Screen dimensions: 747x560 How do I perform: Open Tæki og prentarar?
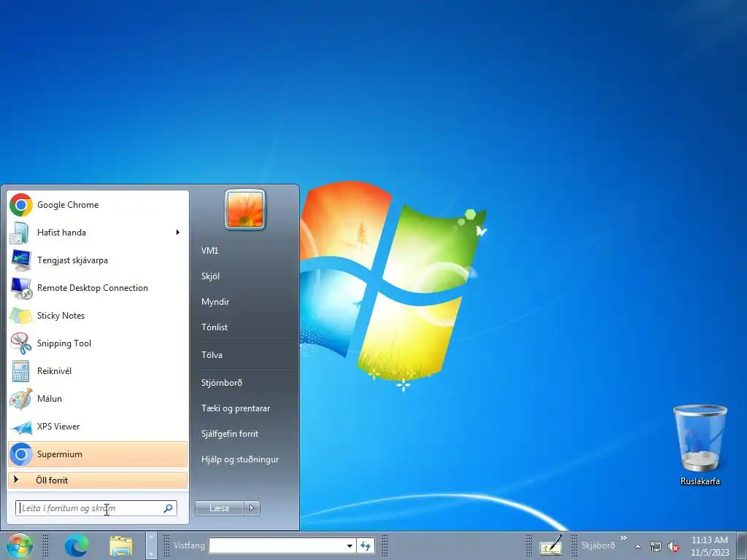[x=236, y=408]
